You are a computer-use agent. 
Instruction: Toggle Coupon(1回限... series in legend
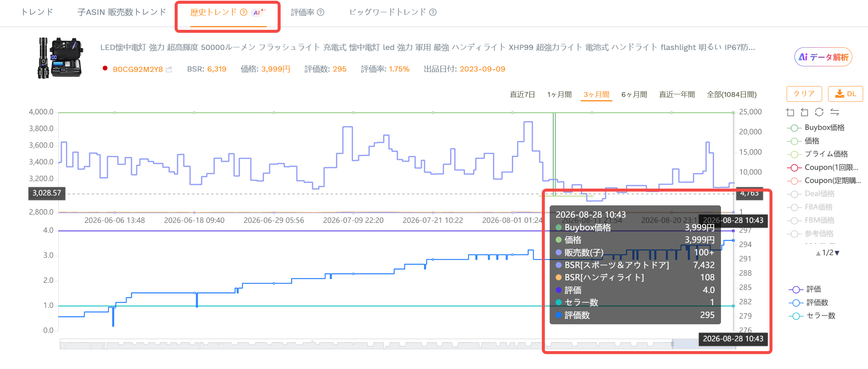click(x=822, y=167)
